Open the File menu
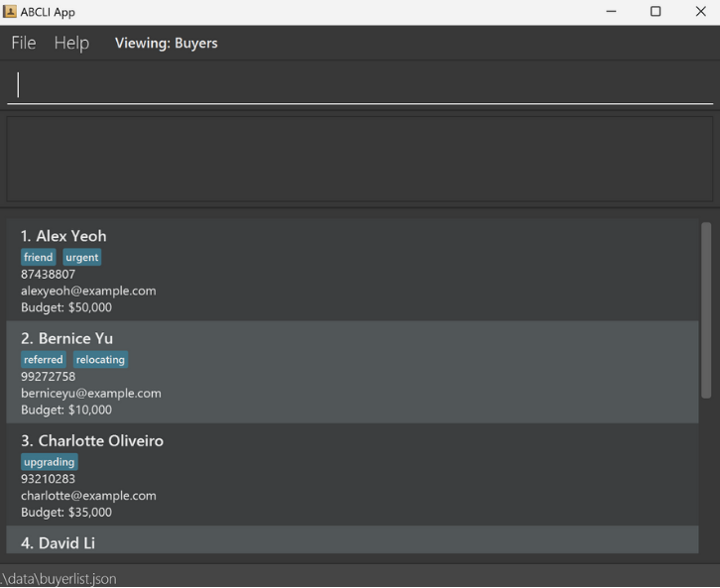720x588 pixels. click(23, 43)
